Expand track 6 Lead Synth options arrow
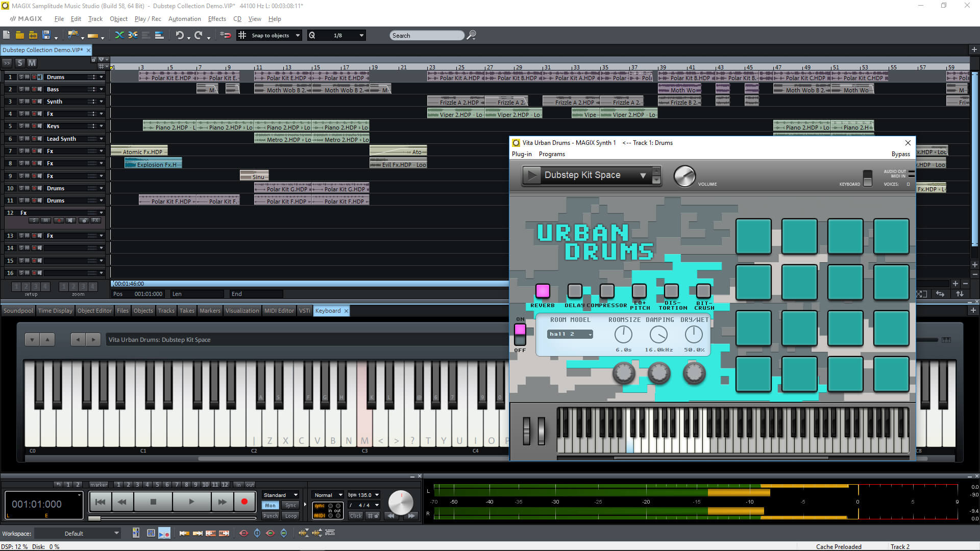The image size is (980, 551). tap(101, 139)
